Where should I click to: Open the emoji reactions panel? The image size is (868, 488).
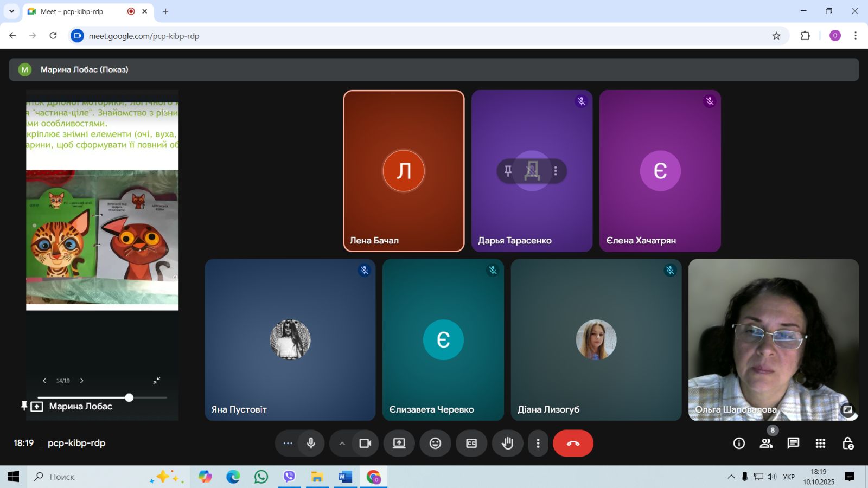click(435, 444)
